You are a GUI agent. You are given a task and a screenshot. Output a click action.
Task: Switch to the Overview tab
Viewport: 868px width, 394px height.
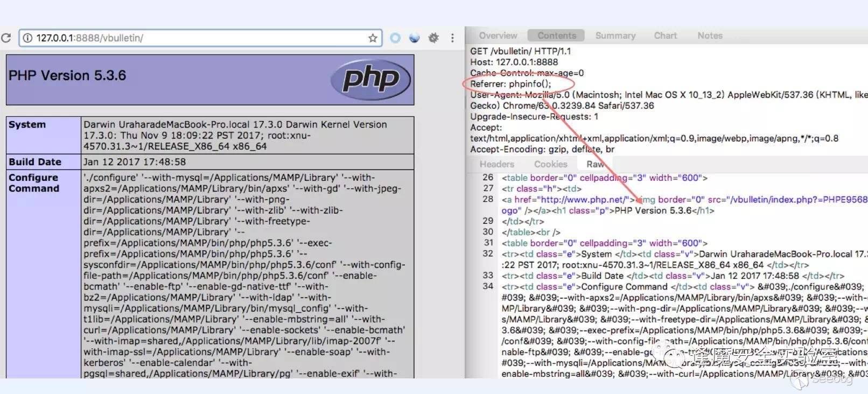(498, 36)
